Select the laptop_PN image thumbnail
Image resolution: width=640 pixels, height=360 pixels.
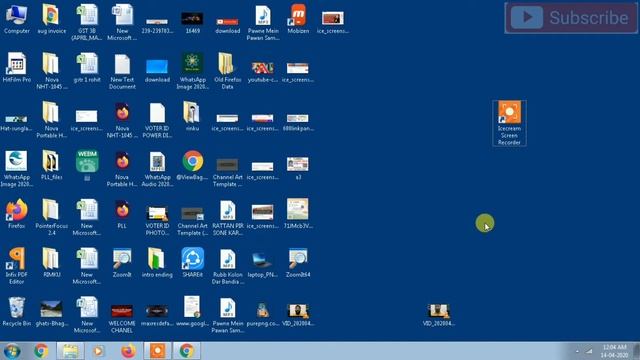(x=262, y=265)
